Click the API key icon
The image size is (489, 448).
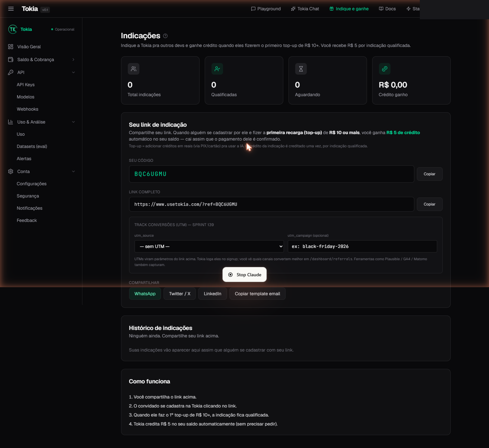point(11,72)
